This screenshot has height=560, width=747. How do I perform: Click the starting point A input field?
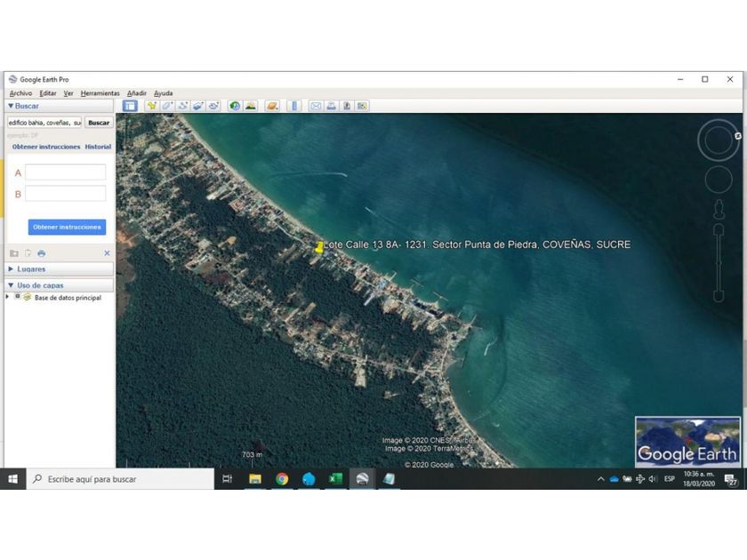tap(65, 172)
